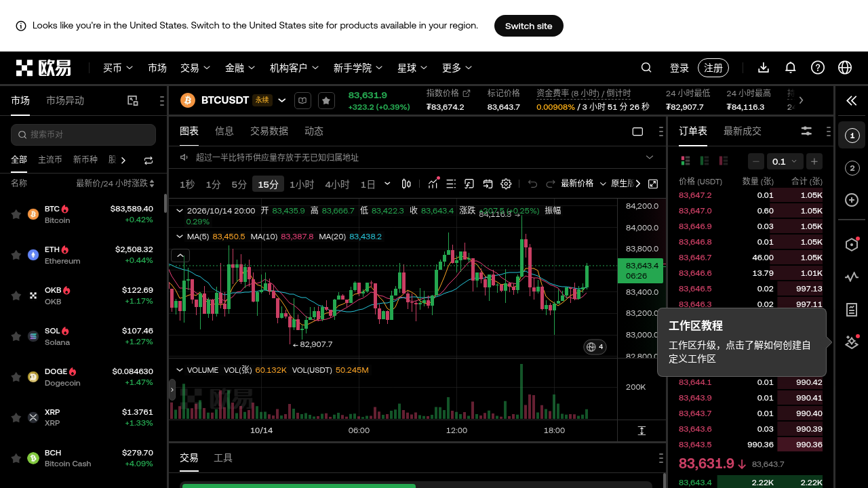This screenshot has height=488, width=868.
Task: Switch to the 市场异动 tab
Action: [65, 100]
